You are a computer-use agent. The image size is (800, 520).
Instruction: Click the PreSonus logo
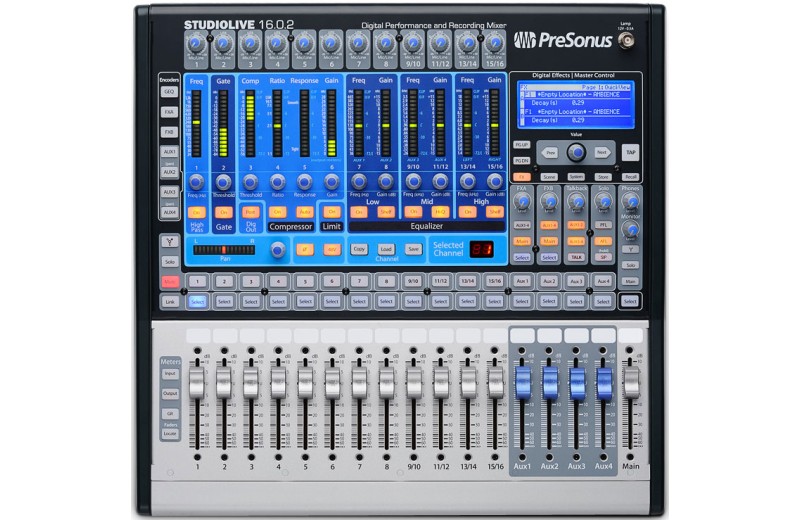(x=563, y=40)
